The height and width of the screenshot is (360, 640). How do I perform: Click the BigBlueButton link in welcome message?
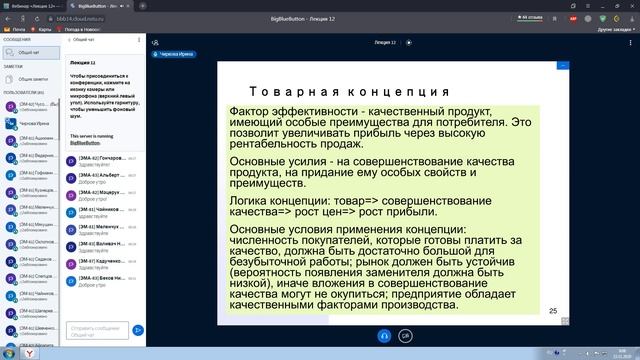pyautogui.click(x=85, y=143)
